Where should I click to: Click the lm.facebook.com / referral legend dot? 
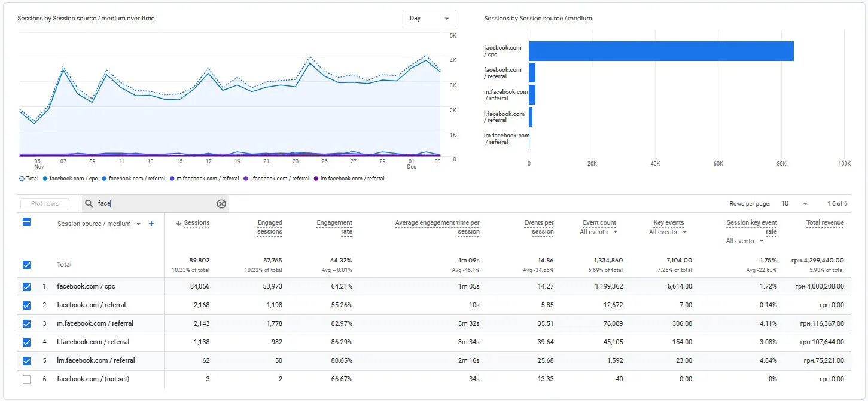point(316,179)
